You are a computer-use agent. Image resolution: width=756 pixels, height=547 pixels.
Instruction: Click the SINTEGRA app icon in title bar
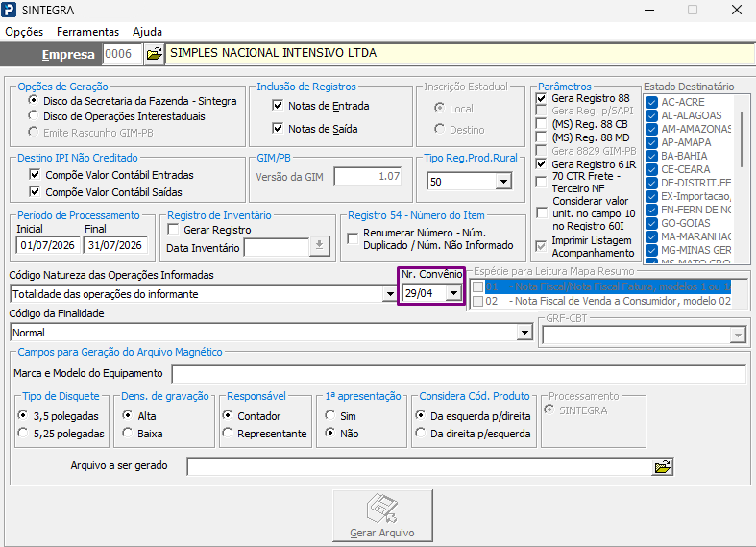coord(9,10)
